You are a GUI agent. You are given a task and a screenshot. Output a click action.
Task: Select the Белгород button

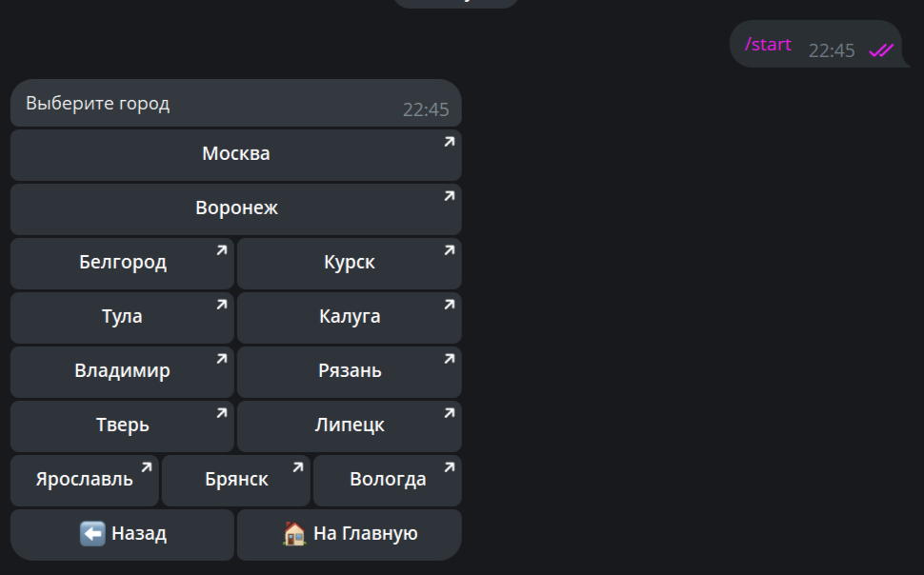pos(123,264)
